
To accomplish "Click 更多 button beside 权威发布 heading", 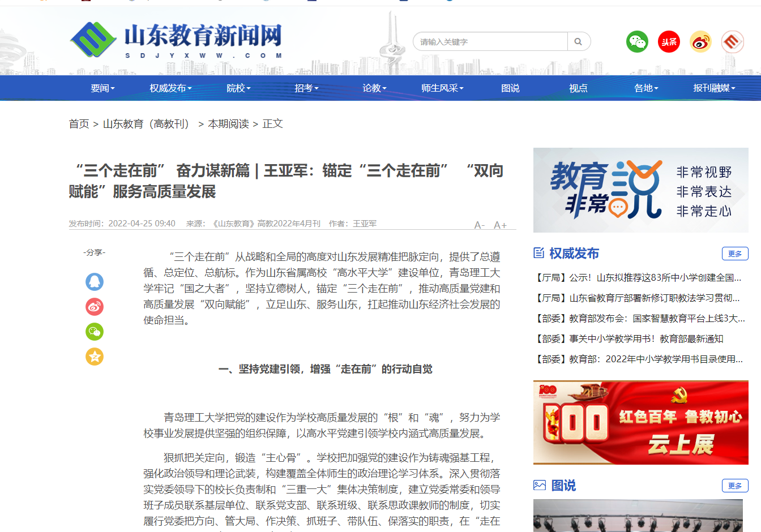I will pyautogui.click(x=735, y=254).
